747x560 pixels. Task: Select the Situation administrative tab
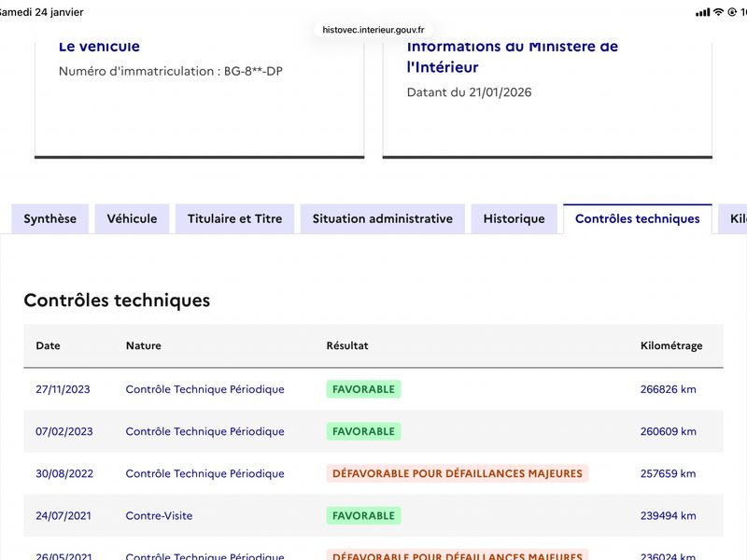pyautogui.click(x=383, y=219)
